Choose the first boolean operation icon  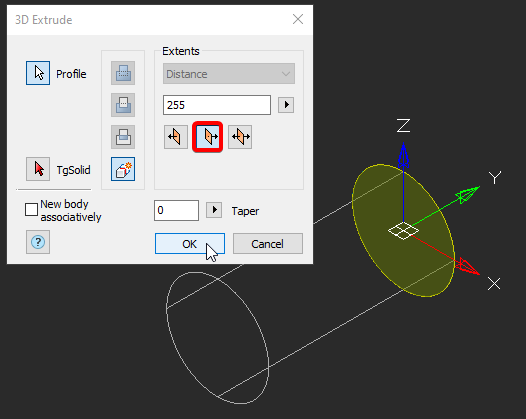[123, 73]
